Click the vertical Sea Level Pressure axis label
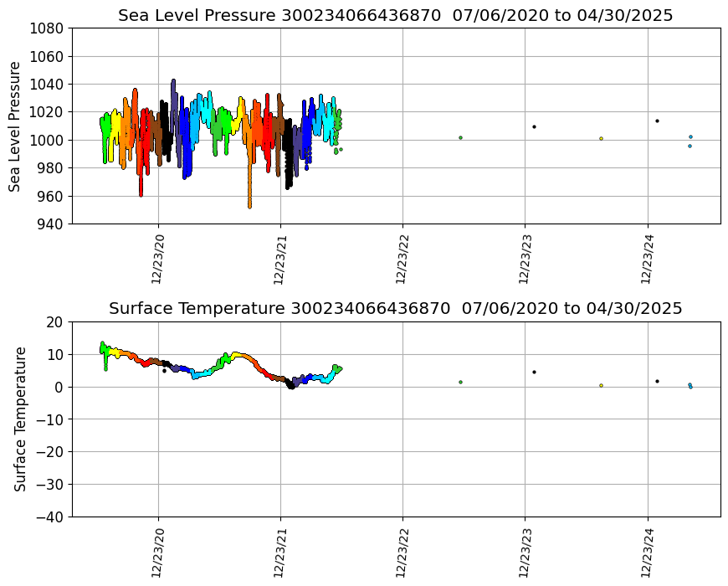This screenshot has width=728, height=586. point(15,126)
